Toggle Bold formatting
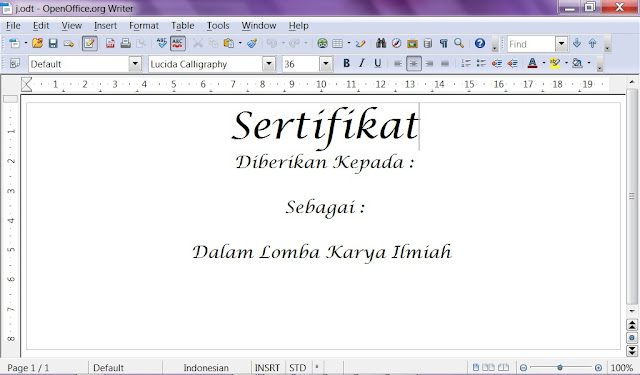The width and height of the screenshot is (640, 375). coord(347,63)
